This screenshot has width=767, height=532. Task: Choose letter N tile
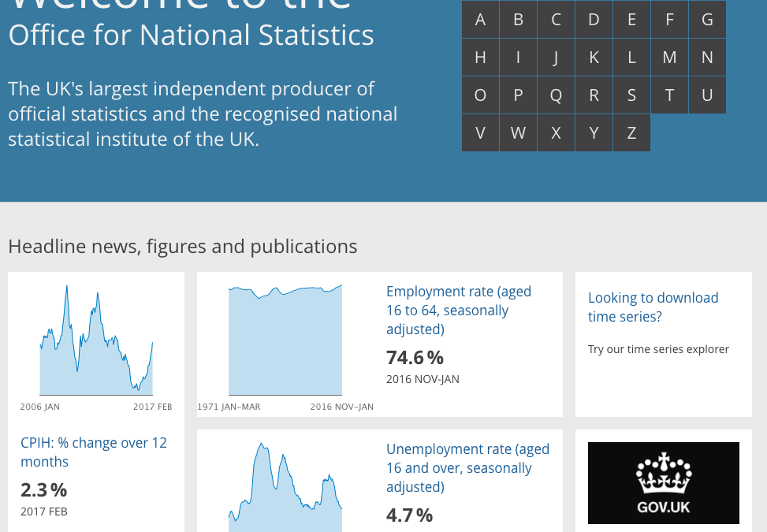click(x=707, y=58)
